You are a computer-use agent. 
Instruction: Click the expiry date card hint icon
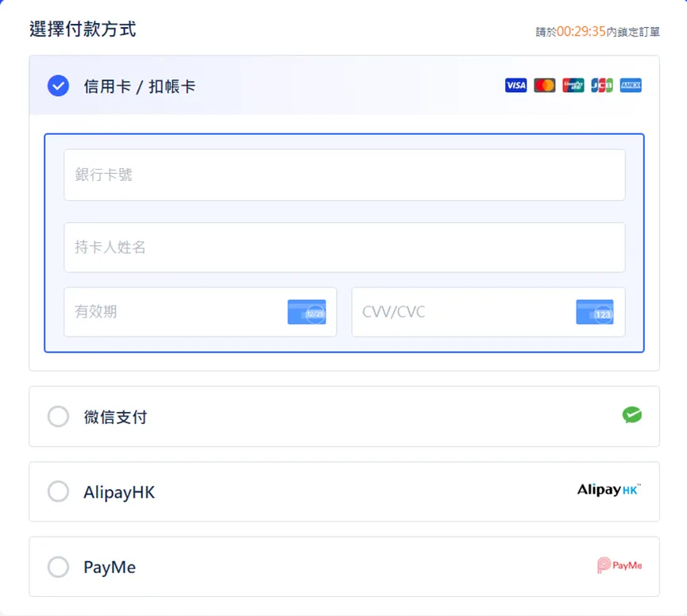tap(307, 312)
